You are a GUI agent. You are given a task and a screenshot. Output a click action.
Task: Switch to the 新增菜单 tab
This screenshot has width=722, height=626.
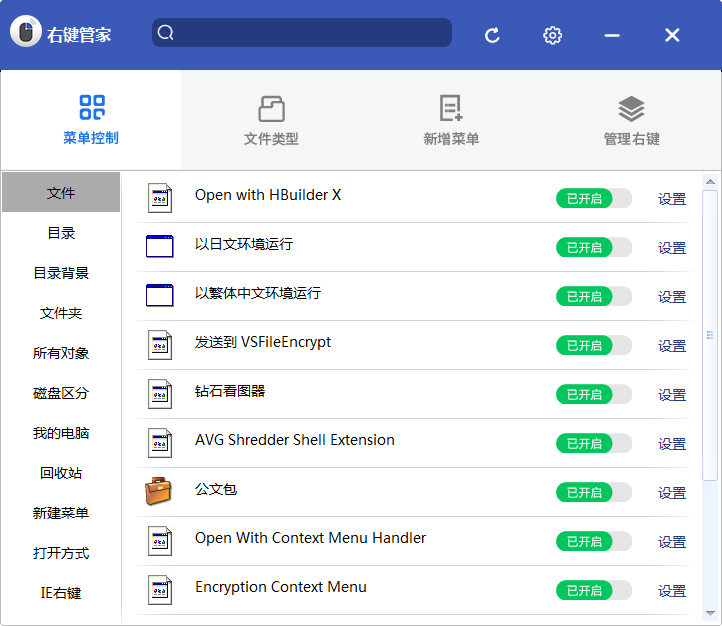451,120
